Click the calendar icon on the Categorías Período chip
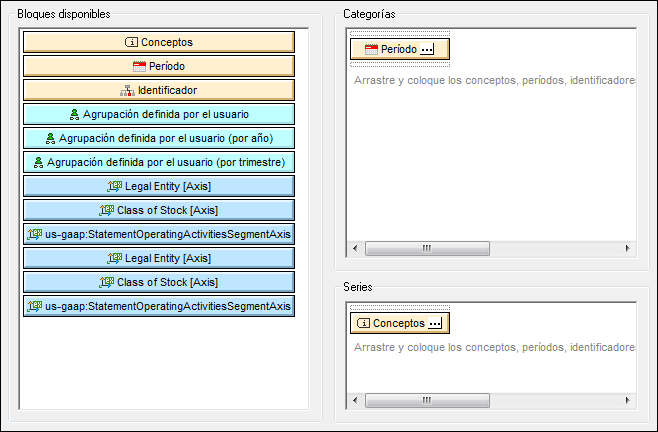 [371, 49]
